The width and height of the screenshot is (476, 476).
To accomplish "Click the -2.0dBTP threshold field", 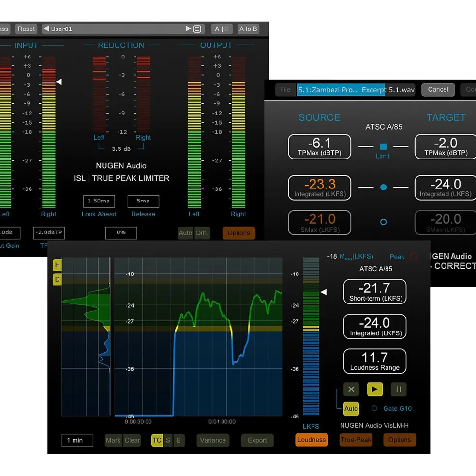I will pos(49,233).
